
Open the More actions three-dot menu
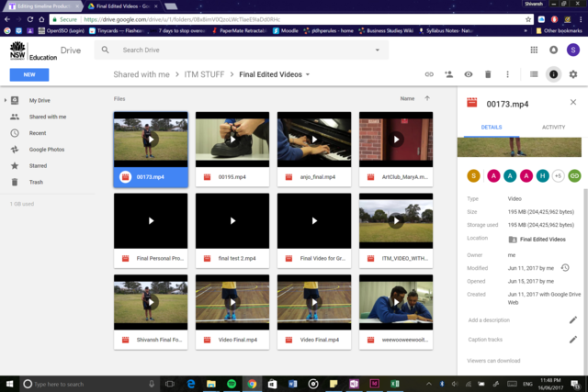(507, 74)
